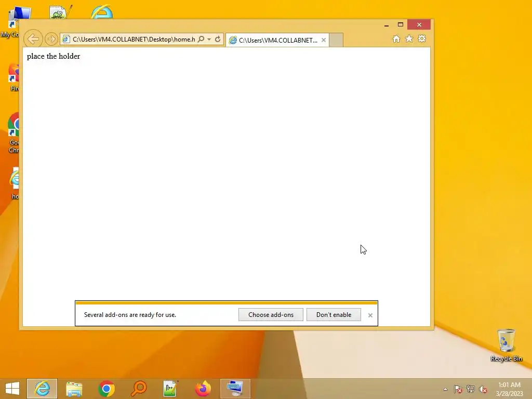Click the Forward navigation arrow
This screenshot has height=399, width=532.
pyautogui.click(x=51, y=39)
